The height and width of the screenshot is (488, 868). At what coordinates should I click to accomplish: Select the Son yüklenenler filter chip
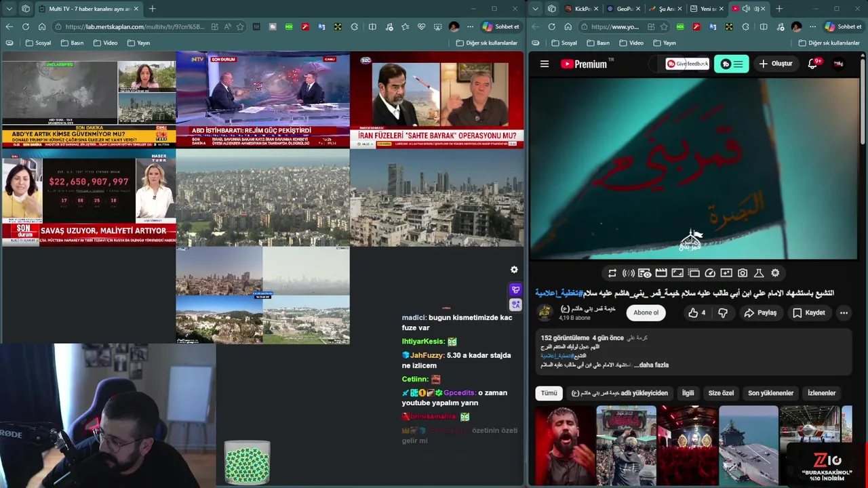(x=770, y=393)
